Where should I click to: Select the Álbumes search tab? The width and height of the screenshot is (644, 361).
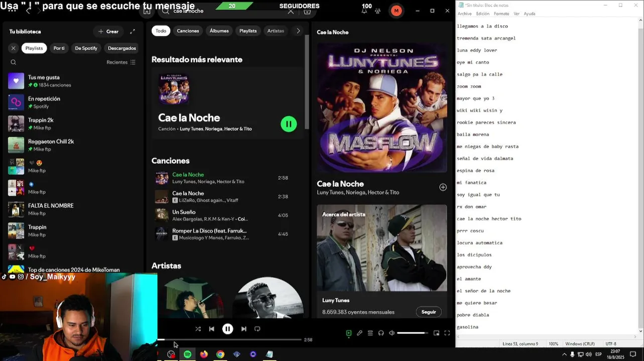[219, 31]
